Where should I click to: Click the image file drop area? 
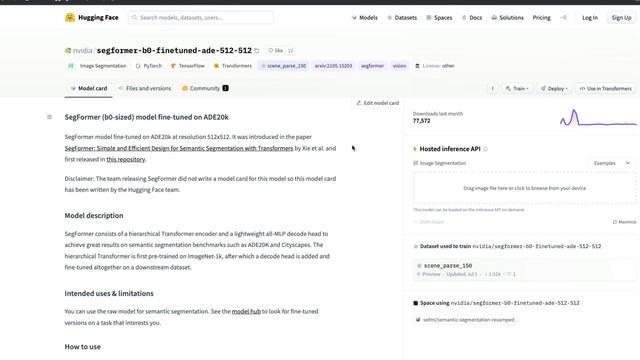(x=524, y=188)
